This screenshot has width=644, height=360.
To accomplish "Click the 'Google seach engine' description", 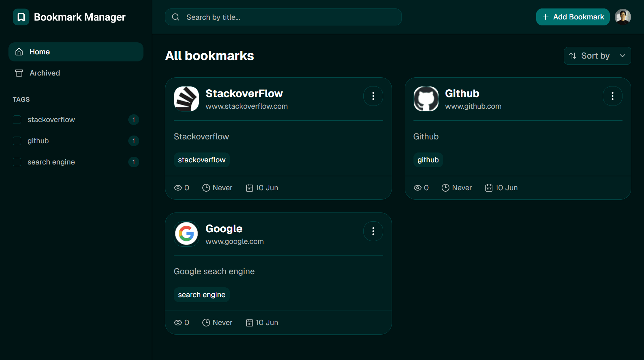I will tap(214, 271).
